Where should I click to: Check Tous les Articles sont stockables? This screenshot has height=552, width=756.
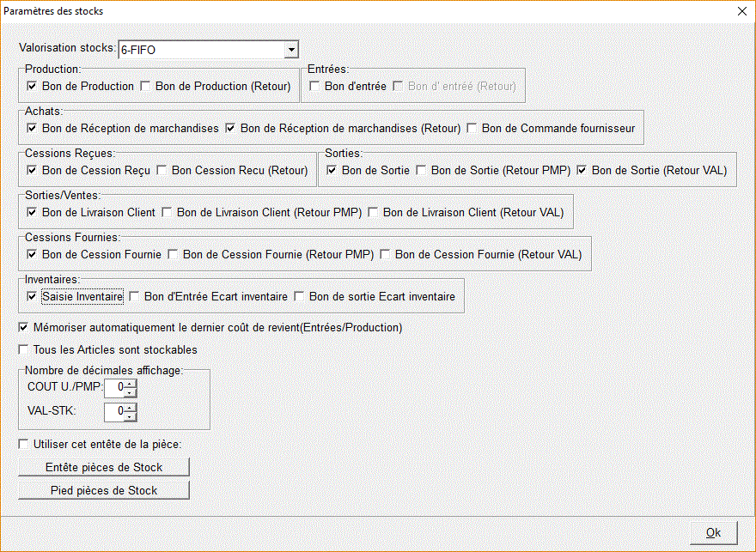click(x=23, y=349)
